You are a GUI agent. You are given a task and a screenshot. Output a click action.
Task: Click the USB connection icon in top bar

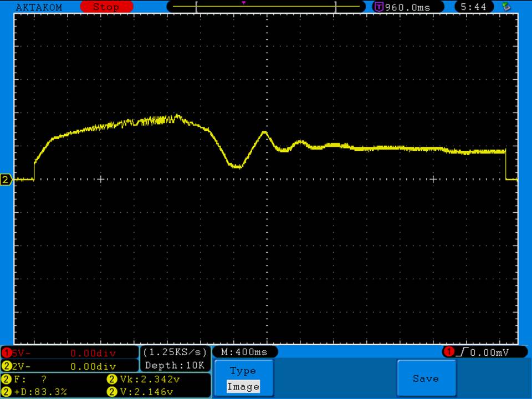coord(505,7)
